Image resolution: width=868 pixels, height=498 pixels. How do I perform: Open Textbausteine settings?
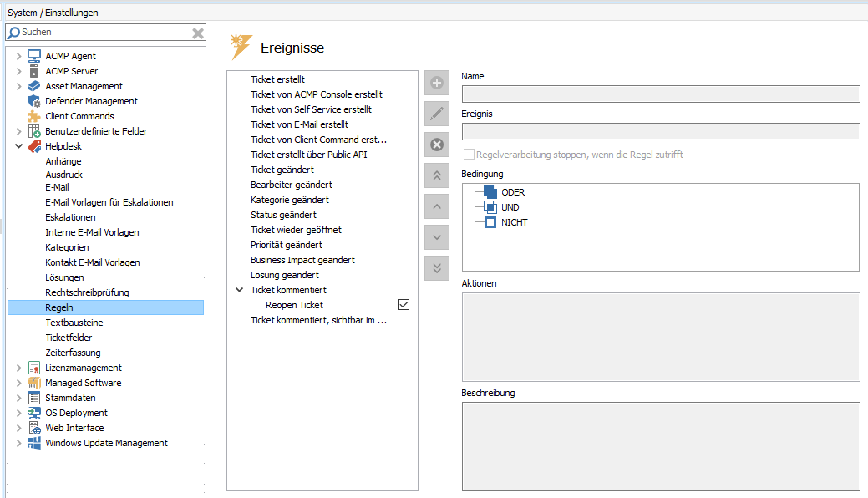coord(74,323)
